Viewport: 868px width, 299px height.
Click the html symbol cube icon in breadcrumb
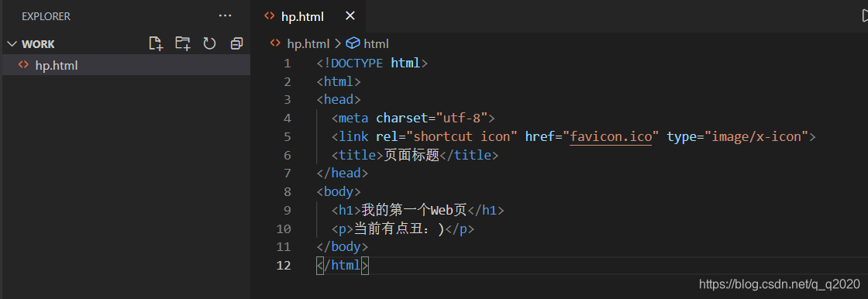pyautogui.click(x=353, y=43)
